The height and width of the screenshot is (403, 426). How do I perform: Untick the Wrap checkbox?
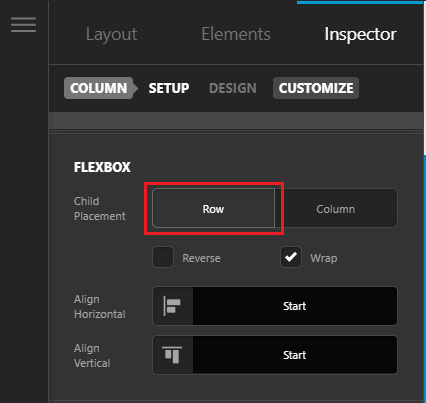point(291,257)
